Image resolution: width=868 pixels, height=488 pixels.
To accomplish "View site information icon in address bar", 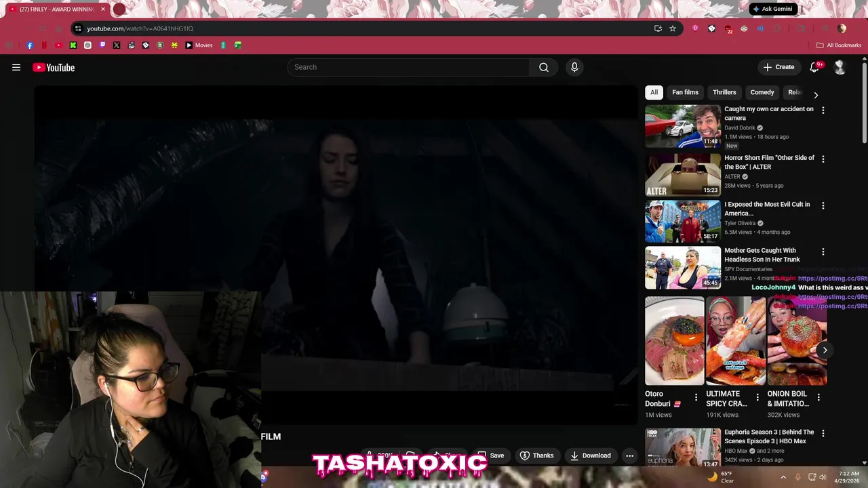I will click(78, 28).
